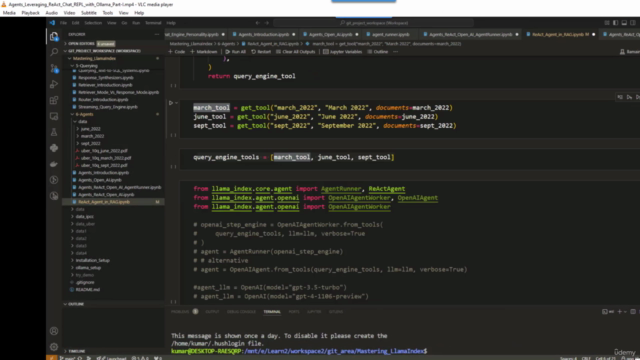Open Jupyter Variables panel
The height and width of the screenshot is (360, 640).
pyautogui.click(x=342, y=52)
